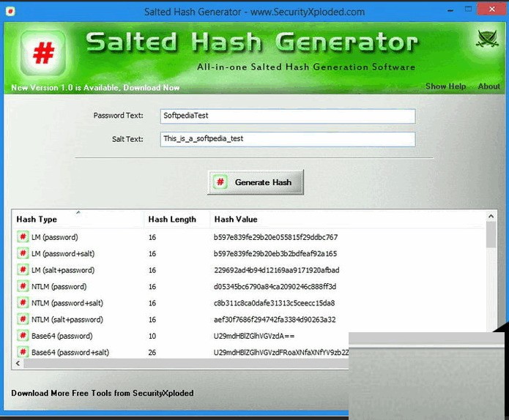The image size is (509, 420).
Task: Sort by the Hash Length column header
Action: pyautogui.click(x=177, y=220)
